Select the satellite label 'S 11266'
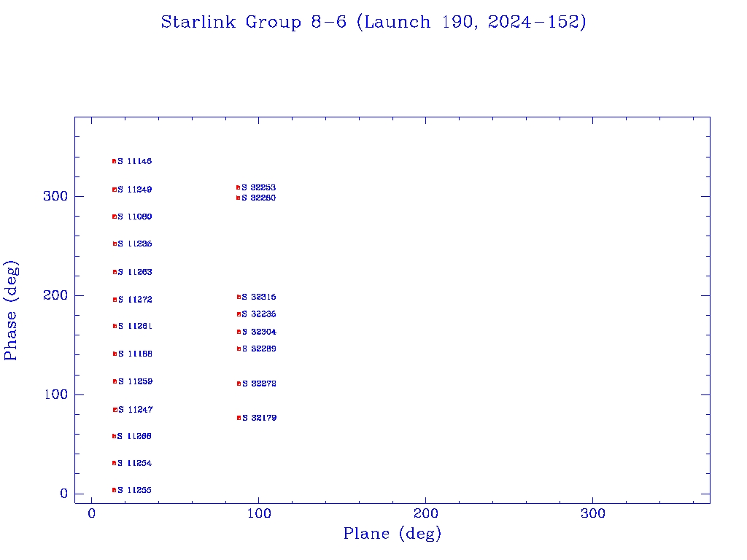Viewport: 747px width, 560px height. [134, 436]
